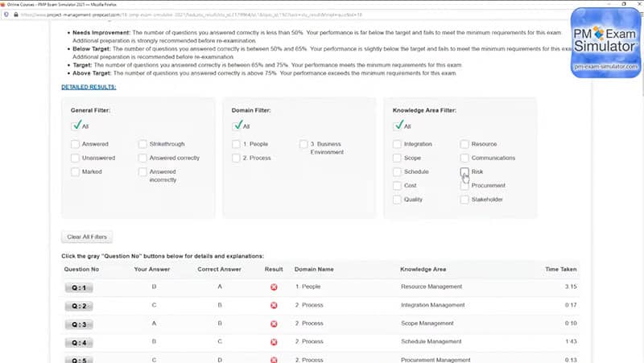644x363 pixels.
Task: Click the Integration Management cell for Q:2
Action: click(x=433, y=305)
